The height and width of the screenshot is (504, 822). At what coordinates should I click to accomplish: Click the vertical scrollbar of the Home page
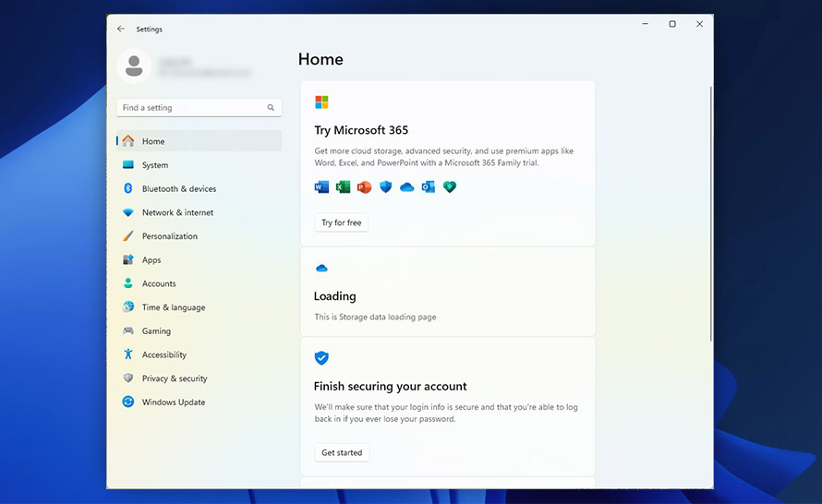711,214
